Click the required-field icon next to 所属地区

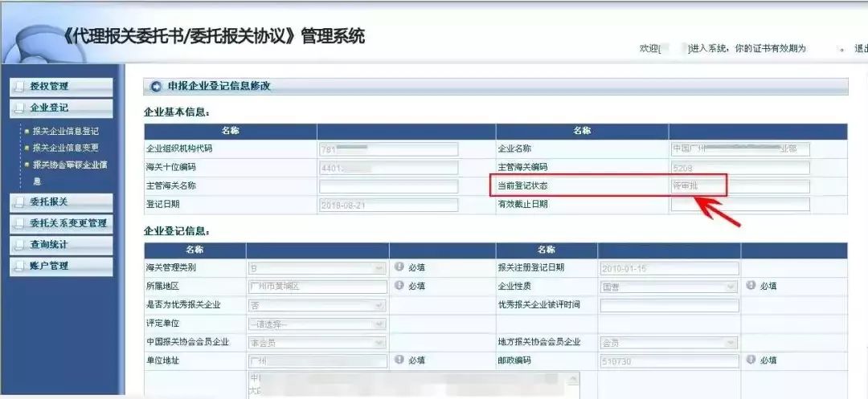pos(399,286)
